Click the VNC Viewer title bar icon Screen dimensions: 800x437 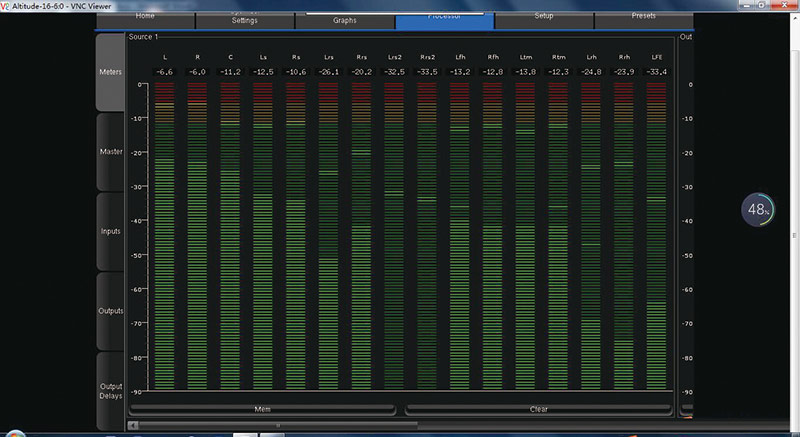pyautogui.click(x=5, y=6)
